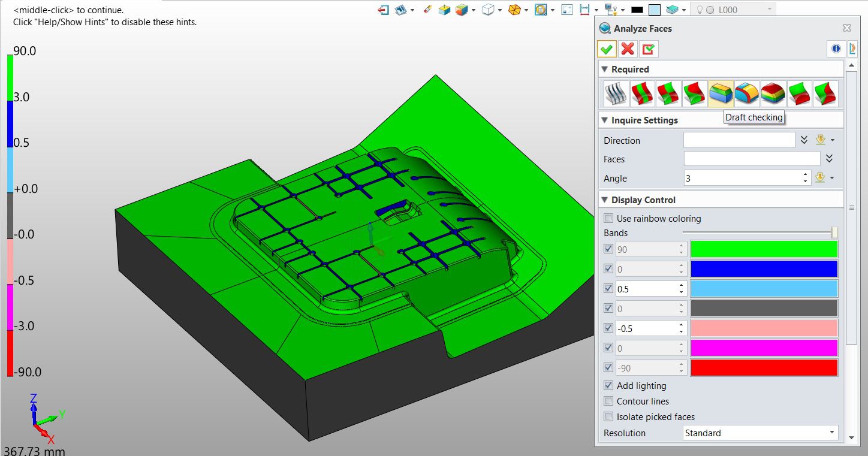This screenshot has height=456, width=868.
Task: Click the blue info icon
Action: (836, 49)
